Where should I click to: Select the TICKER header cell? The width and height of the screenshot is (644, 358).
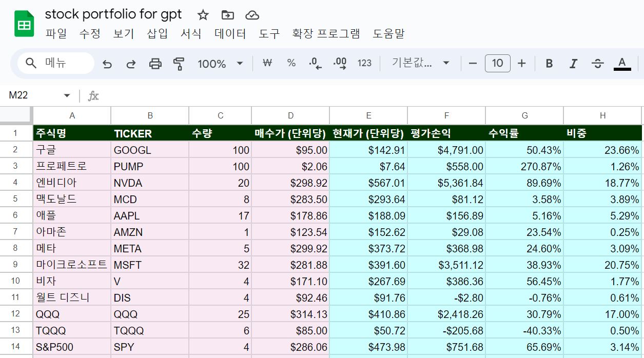pyautogui.click(x=150, y=133)
